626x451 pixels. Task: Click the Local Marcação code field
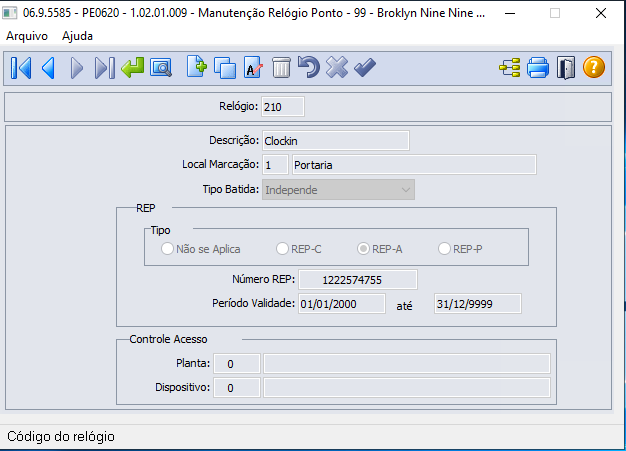pos(275,165)
